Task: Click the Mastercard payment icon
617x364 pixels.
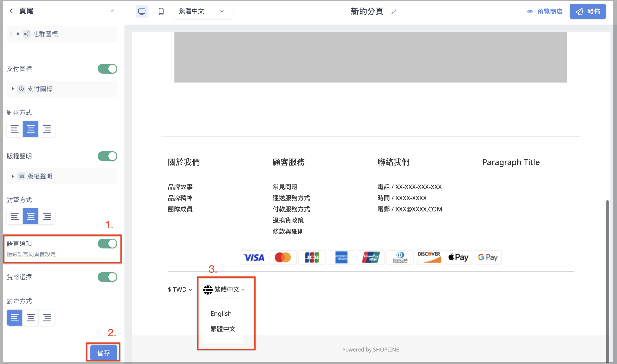Action: [x=283, y=257]
